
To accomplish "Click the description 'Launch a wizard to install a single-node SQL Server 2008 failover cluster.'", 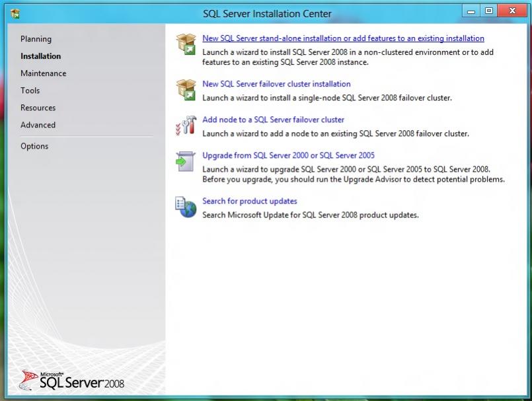I will pos(327,98).
